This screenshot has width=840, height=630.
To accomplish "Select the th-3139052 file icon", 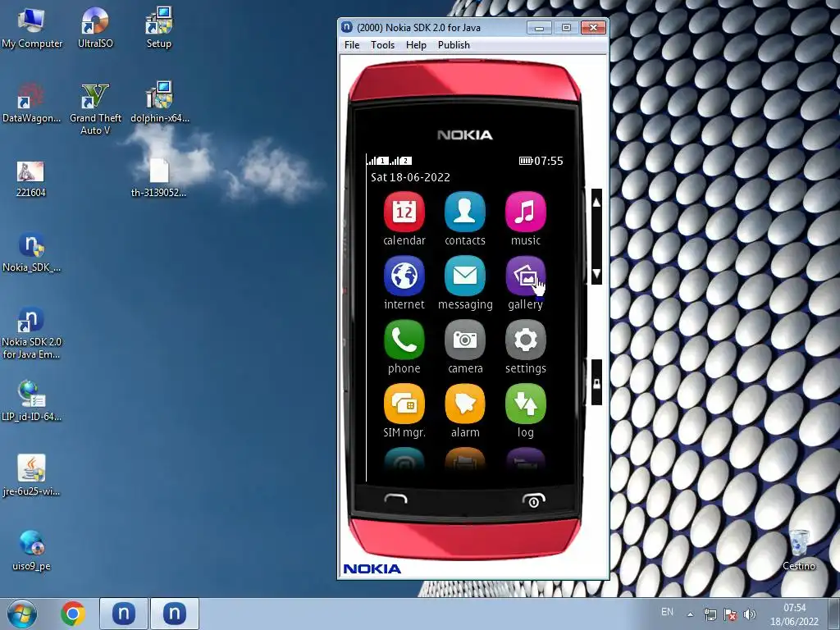I will coord(158,178).
